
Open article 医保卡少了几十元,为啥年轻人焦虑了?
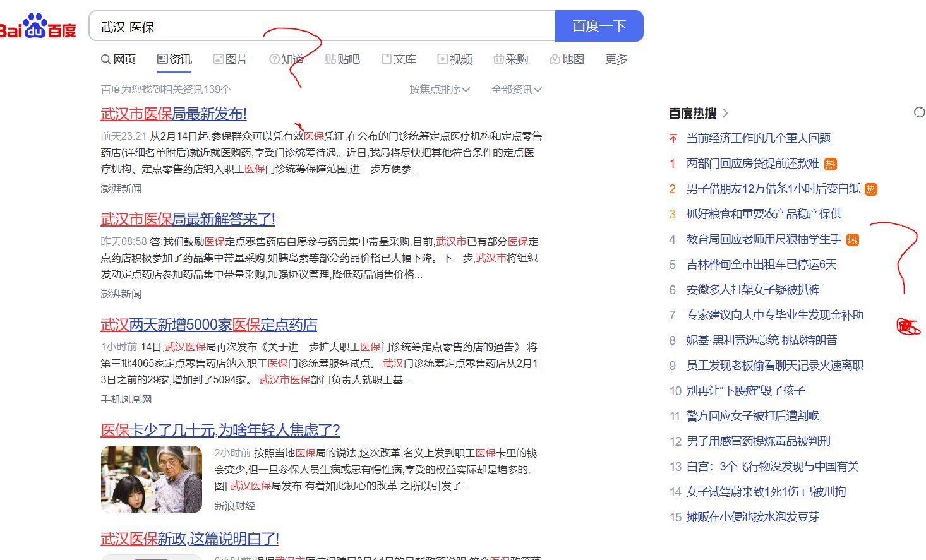tap(220, 430)
